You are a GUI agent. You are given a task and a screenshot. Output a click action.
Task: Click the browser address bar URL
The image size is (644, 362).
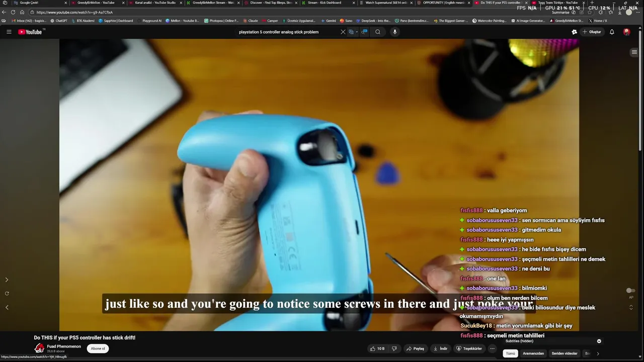(74, 12)
